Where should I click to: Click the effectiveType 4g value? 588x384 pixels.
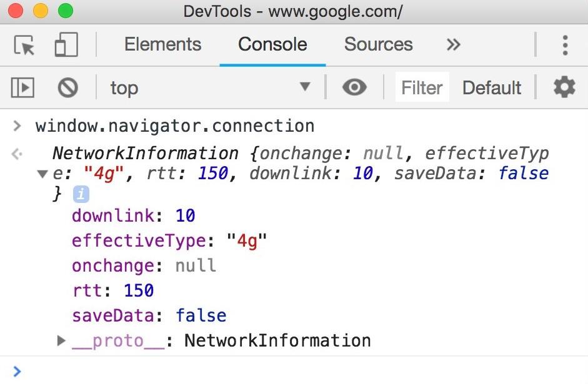pos(249,240)
